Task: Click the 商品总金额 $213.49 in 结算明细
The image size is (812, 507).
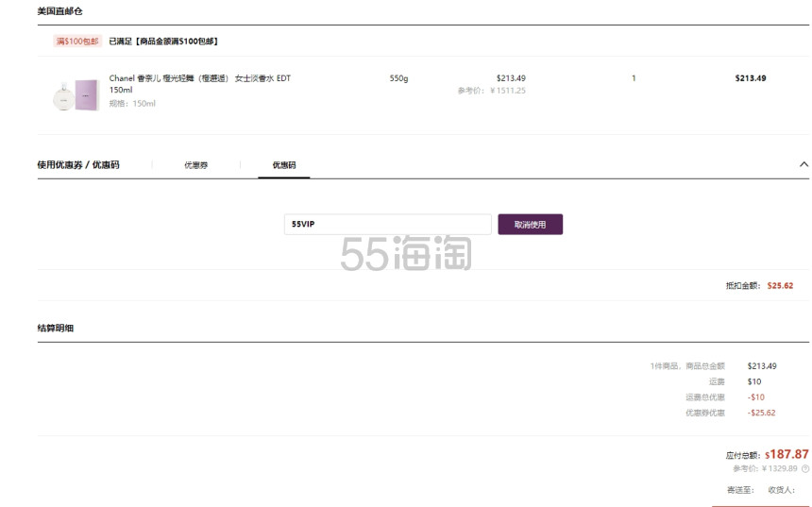Action: (x=762, y=366)
